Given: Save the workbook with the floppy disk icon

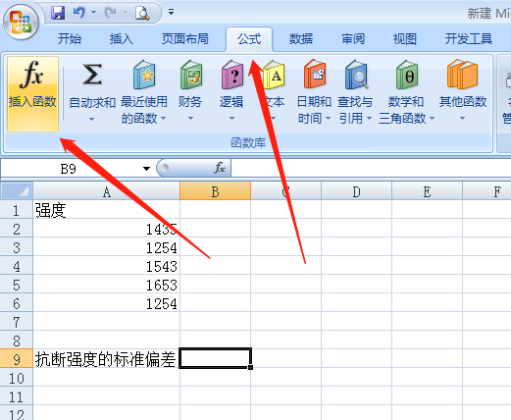Looking at the screenshot, I should coord(58,13).
